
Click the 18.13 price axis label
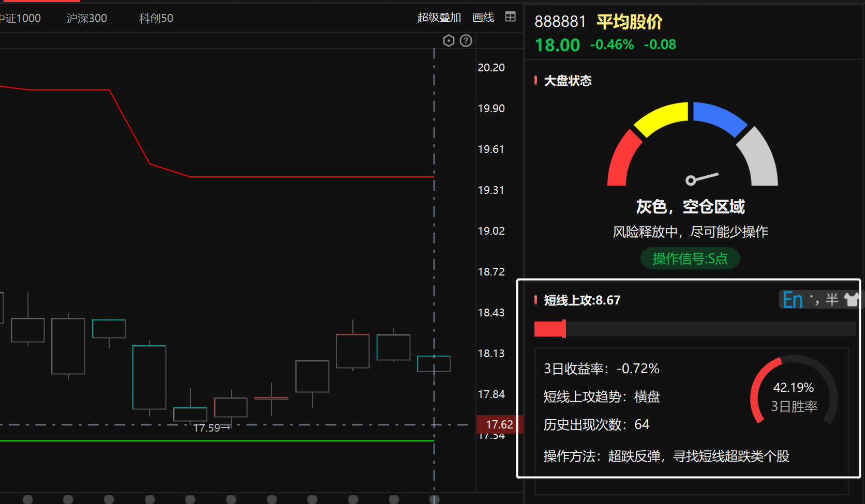point(491,354)
